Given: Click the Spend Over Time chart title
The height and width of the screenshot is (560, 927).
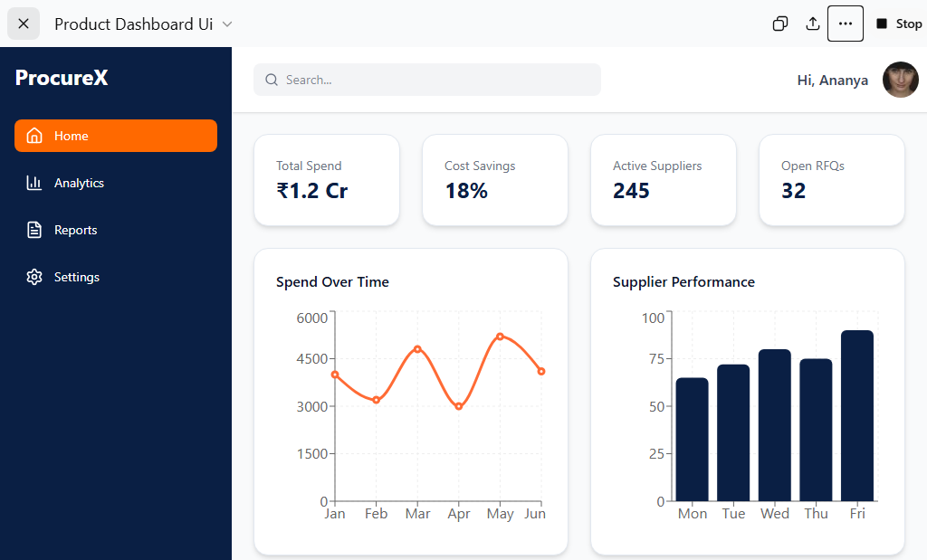Looking at the screenshot, I should click(332, 282).
